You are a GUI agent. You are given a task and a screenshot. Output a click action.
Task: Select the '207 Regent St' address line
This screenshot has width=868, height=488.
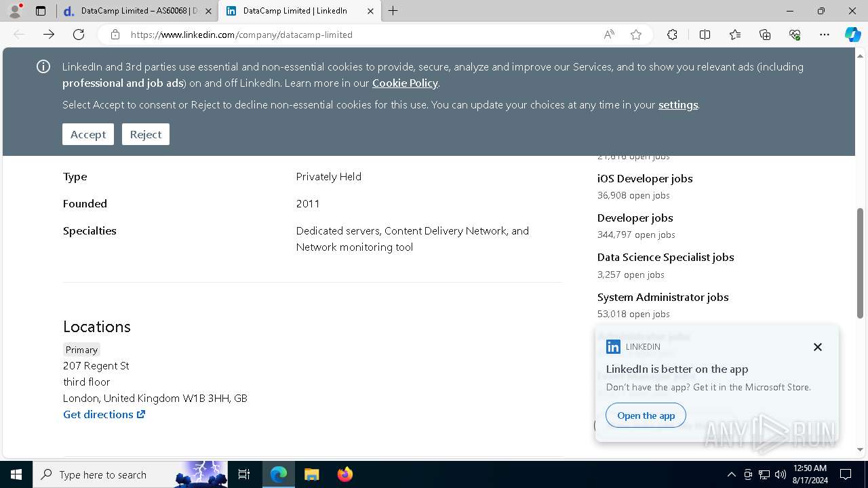tap(96, 365)
